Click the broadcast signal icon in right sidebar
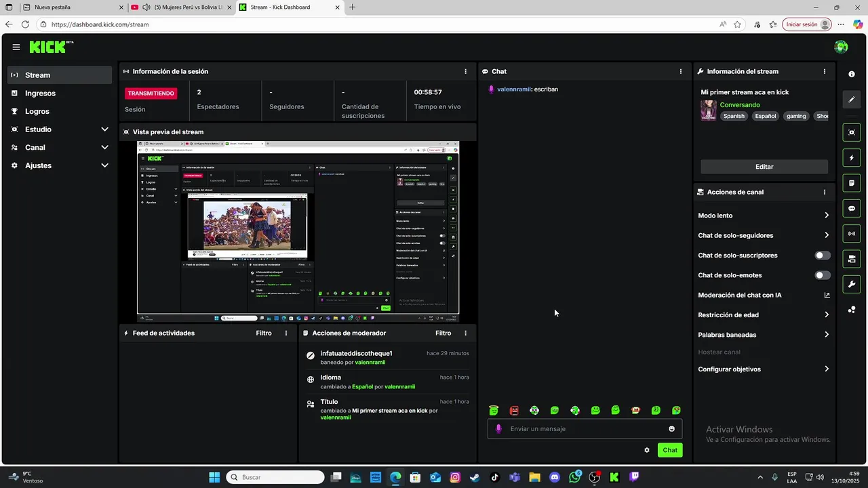868x488 pixels. tap(852, 234)
